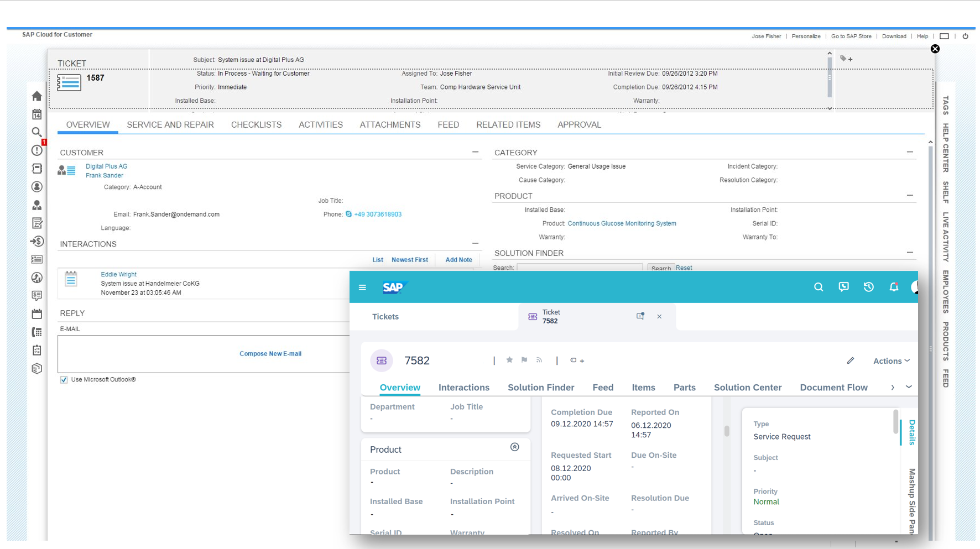
Task: Open the Attachments tab
Action: click(x=390, y=125)
